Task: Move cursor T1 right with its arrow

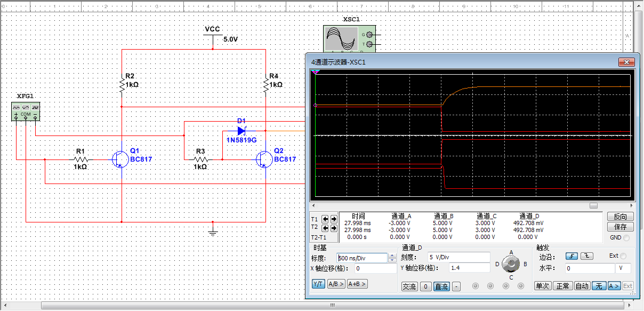Action: [334, 219]
